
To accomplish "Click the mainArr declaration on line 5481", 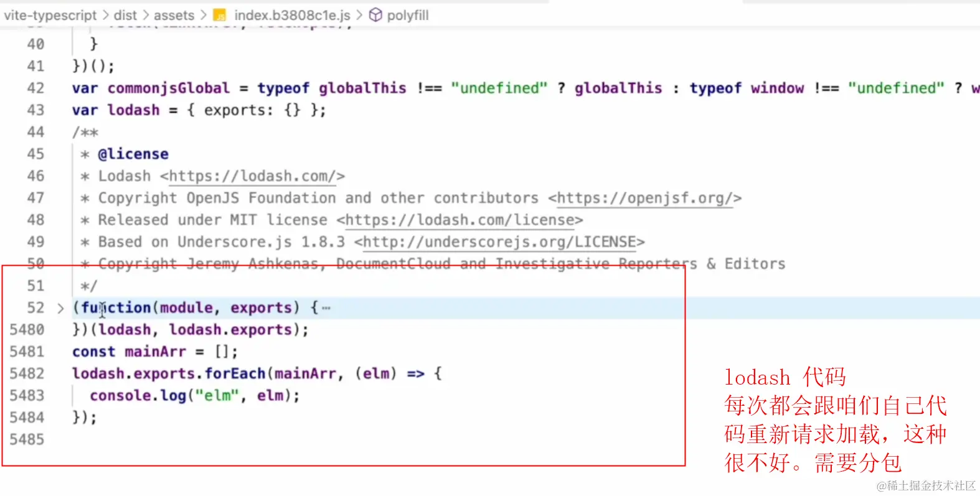I will (156, 352).
